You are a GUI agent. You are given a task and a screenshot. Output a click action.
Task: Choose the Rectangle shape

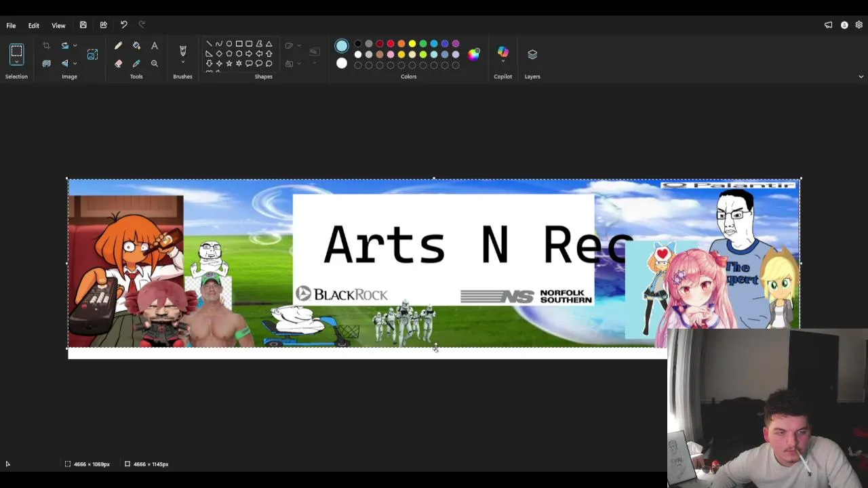[239, 43]
